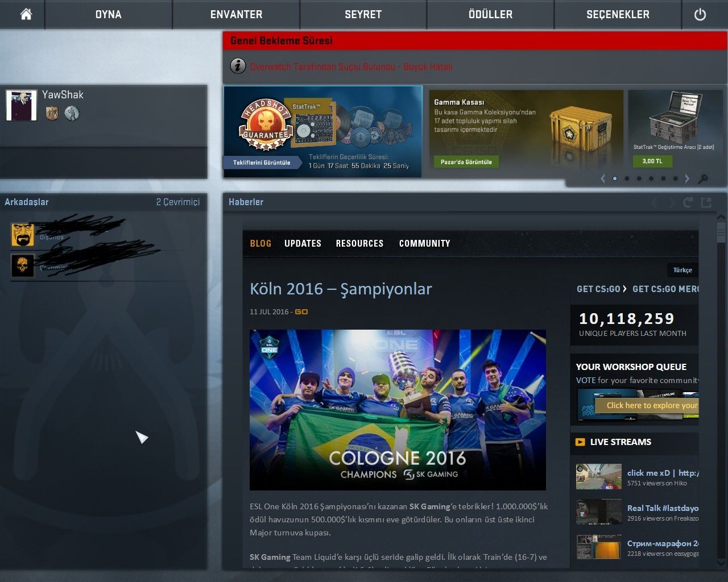Open the Türkçe language selector
This screenshot has height=582, width=728.
pos(682,270)
